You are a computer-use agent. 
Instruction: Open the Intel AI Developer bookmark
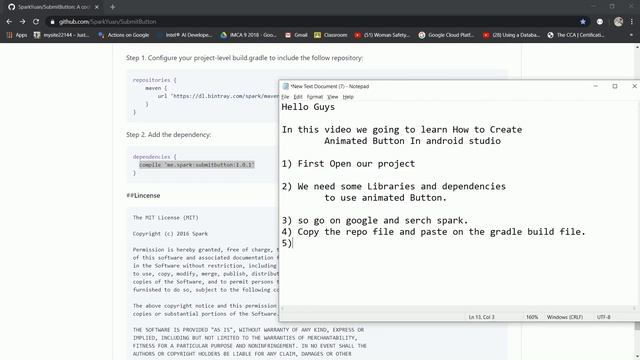(184, 35)
